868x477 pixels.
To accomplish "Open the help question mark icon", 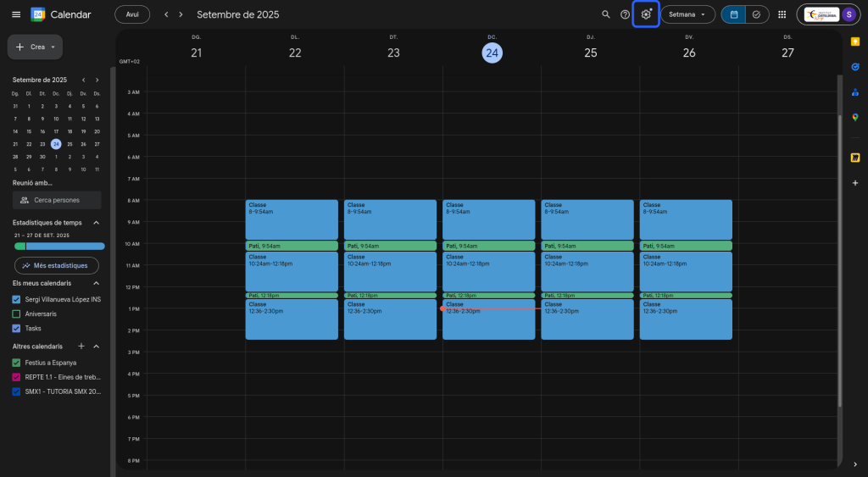I will pos(626,14).
